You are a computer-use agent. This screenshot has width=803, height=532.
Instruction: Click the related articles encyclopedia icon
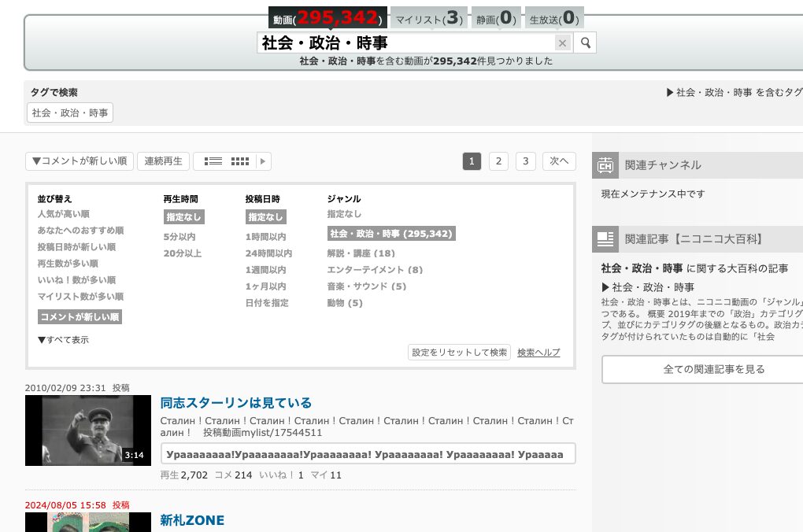pyautogui.click(x=605, y=238)
